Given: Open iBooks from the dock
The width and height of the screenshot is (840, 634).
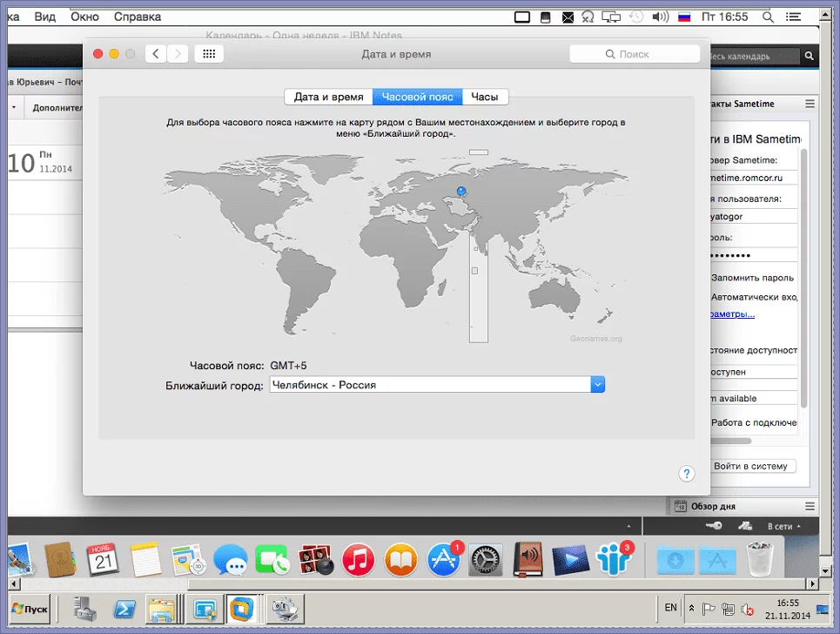Looking at the screenshot, I should point(400,560).
